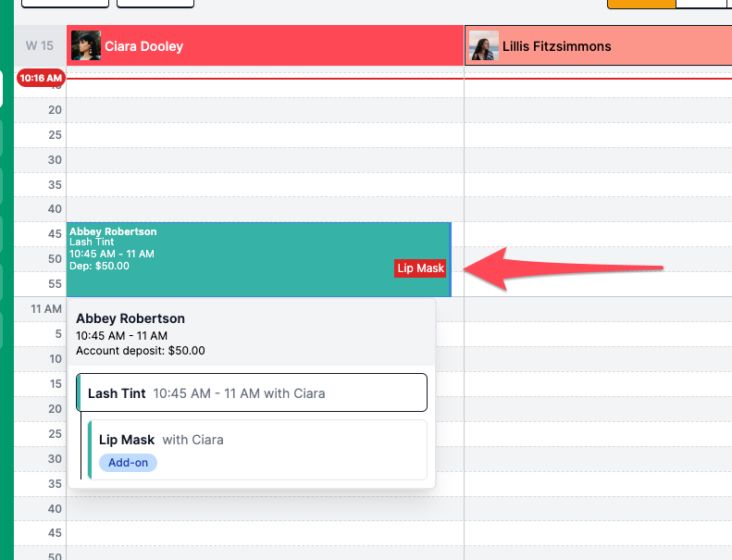
Task: Click Ciara Dooley's profile photo
Action: coord(86,46)
